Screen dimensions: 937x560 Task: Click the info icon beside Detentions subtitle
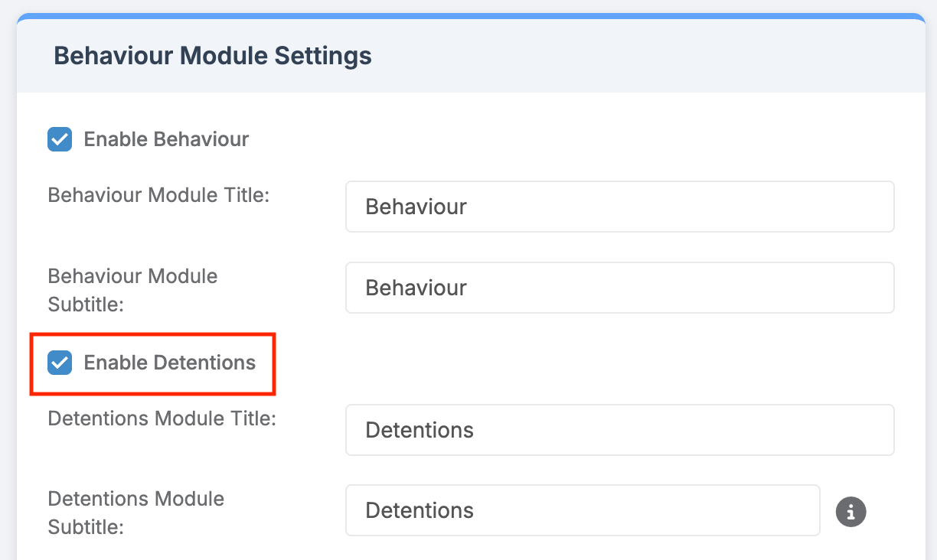coord(850,511)
